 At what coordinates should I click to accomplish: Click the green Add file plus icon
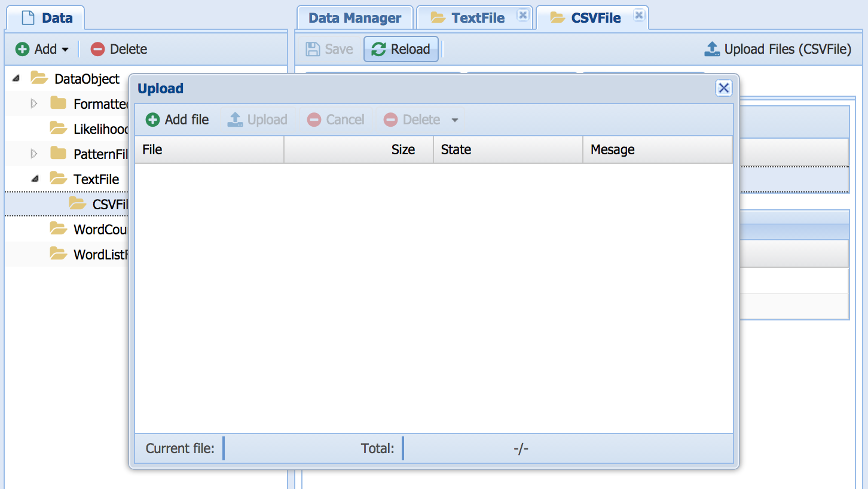(153, 120)
